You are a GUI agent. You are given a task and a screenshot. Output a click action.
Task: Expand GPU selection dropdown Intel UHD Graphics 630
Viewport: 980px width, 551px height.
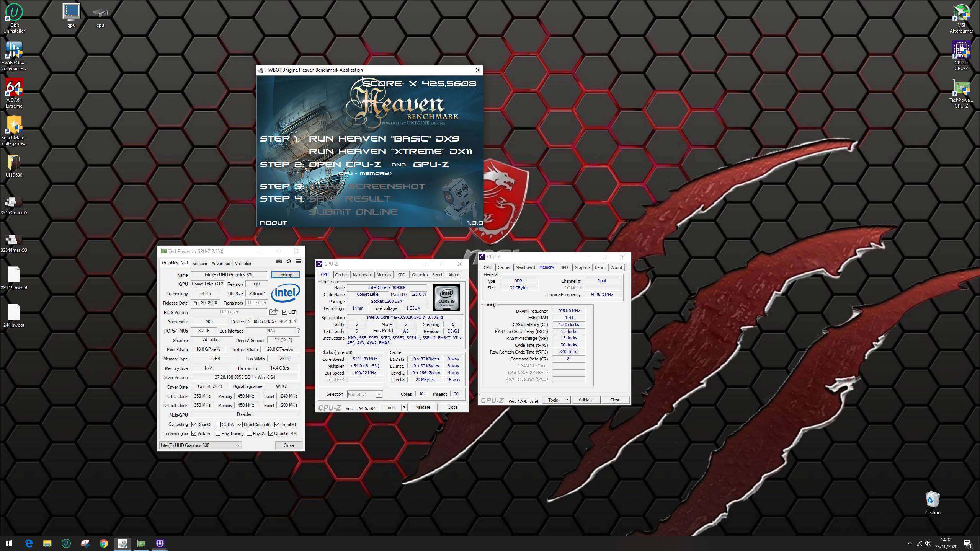tap(201, 445)
